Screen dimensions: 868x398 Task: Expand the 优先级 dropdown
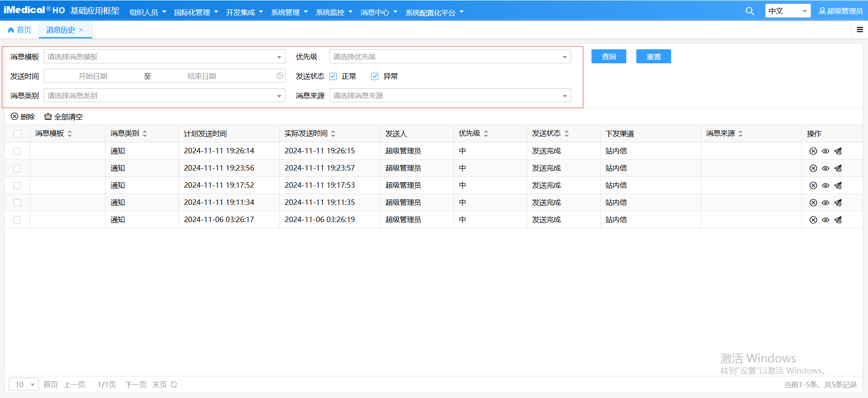pos(450,57)
